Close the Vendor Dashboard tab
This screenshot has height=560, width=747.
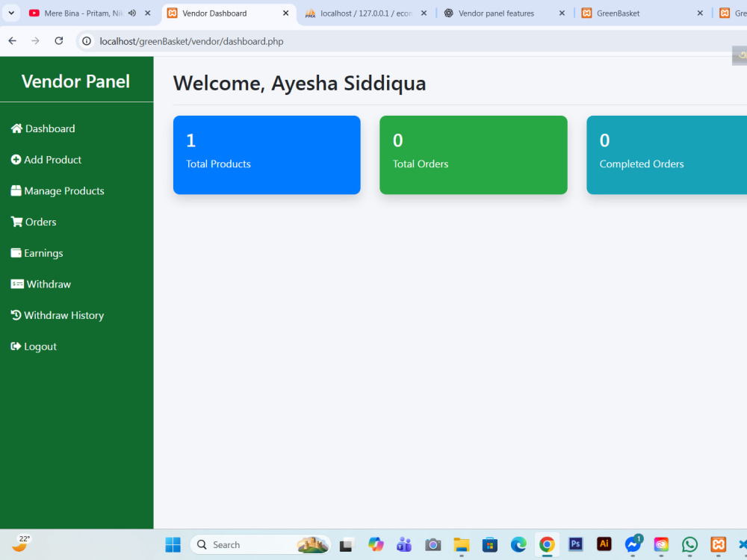click(x=286, y=13)
